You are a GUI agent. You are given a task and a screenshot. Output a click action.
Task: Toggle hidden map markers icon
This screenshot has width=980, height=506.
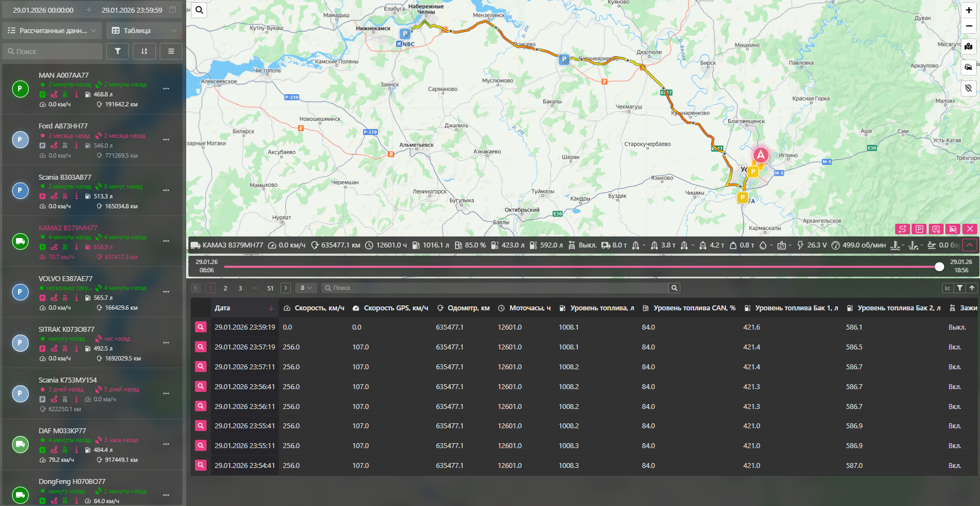pyautogui.click(x=968, y=88)
